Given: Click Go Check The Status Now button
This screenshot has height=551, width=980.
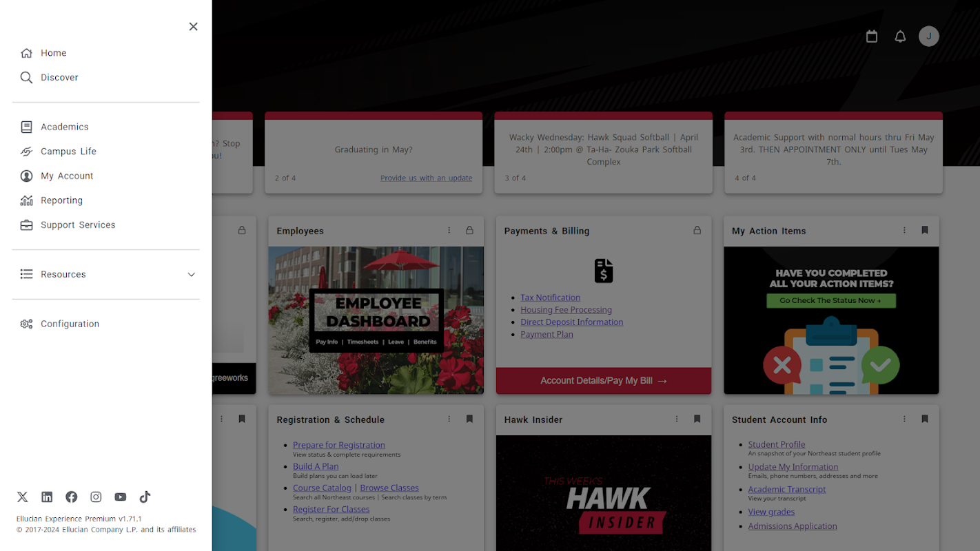Looking at the screenshot, I should tap(831, 300).
